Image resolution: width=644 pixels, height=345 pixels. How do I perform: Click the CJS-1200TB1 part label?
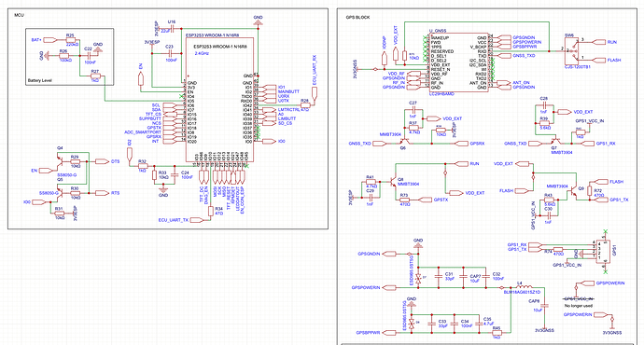tap(578, 66)
